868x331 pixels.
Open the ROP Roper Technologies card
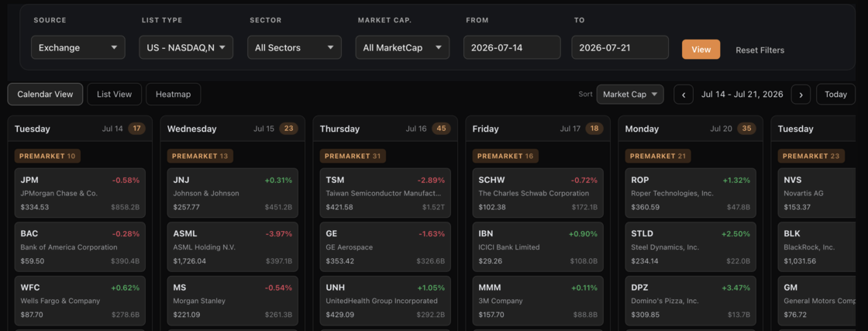(x=691, y=193)
